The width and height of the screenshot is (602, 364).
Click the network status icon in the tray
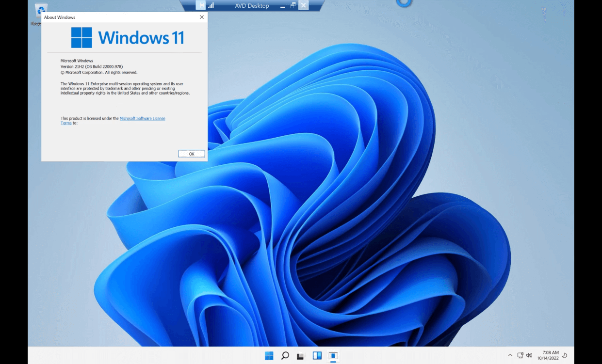click(x=520, y=355)
